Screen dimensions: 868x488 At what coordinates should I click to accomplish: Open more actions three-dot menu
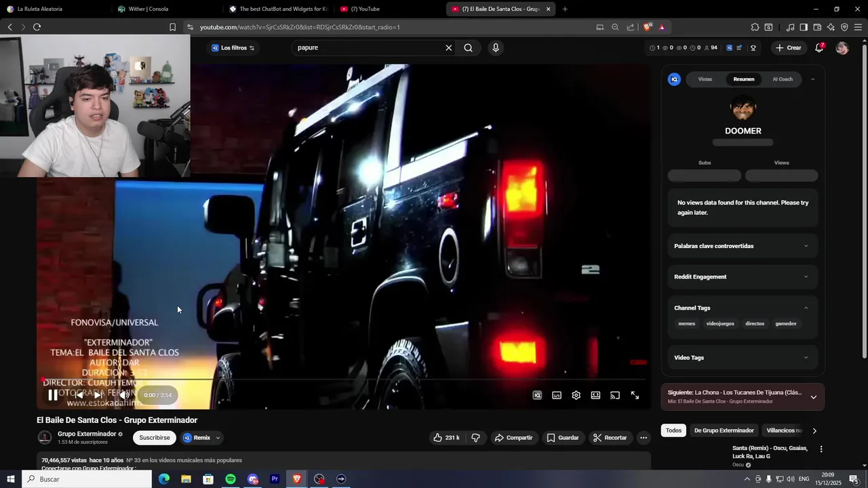click(644, 438)
